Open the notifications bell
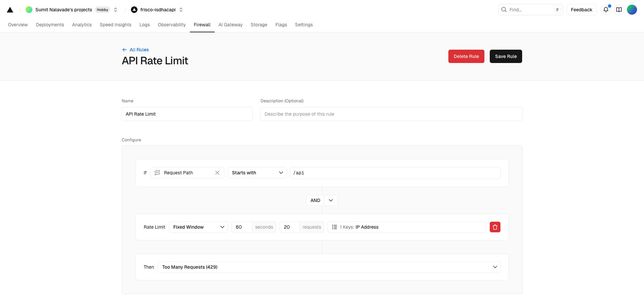This screenshot has height=307, width=644. point(606,10)
